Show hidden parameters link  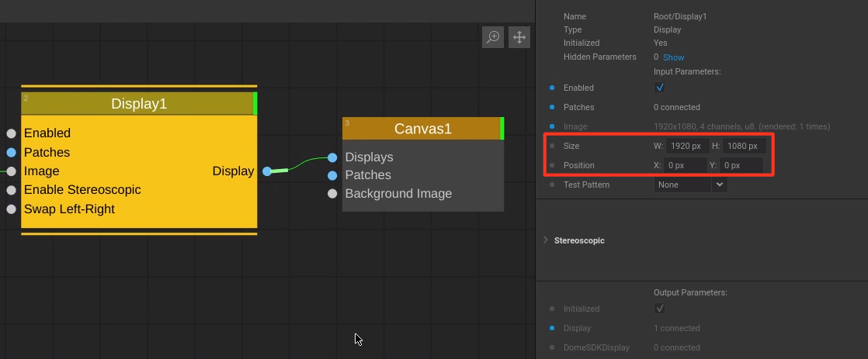tap(674, 57)
